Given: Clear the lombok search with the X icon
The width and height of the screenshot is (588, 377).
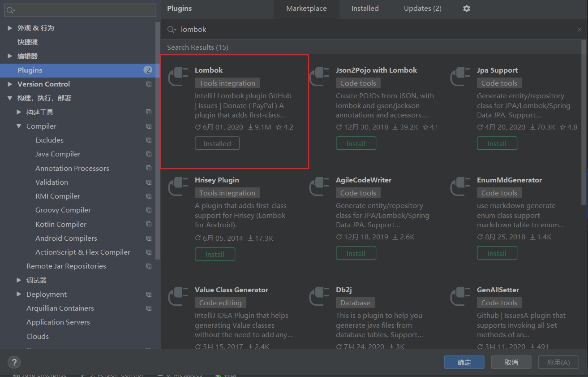Looking at the screenshot, I should (579, 30).
